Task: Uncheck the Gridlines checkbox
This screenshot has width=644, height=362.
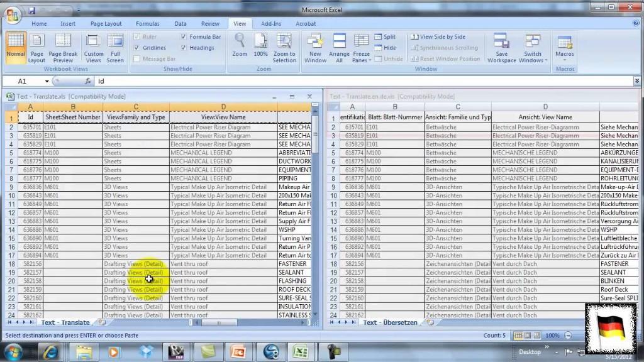Action: pos(136,48)
